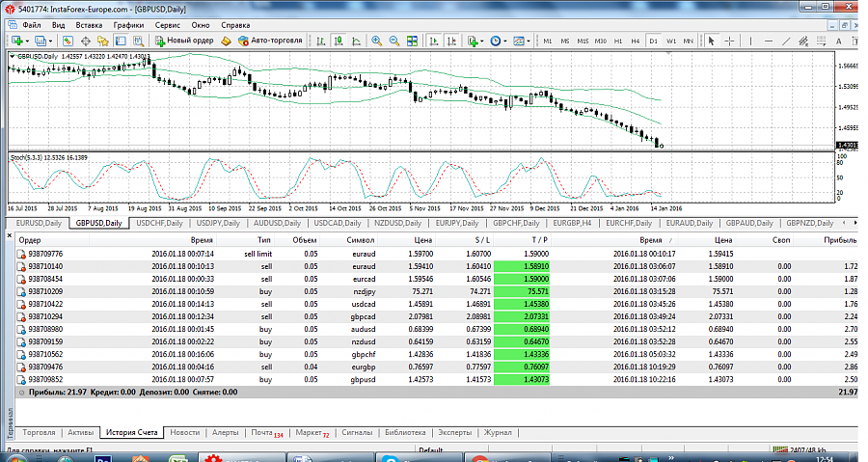Select the text label A tool
This screenshot has width=868, height=462.
point(839,41)
